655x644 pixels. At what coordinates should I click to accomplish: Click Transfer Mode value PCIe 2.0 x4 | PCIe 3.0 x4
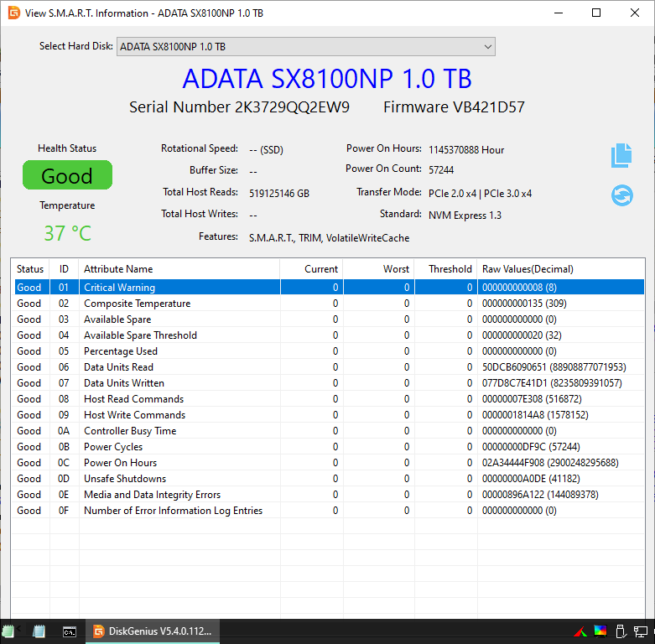coord(480,194)
